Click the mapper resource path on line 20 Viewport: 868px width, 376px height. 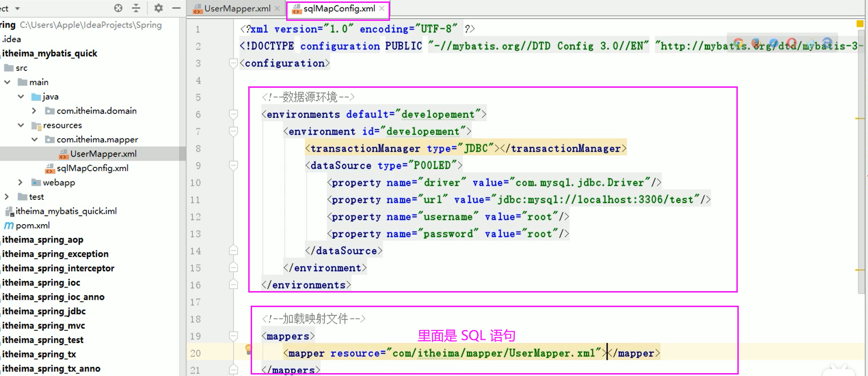[x=494, y=354]
